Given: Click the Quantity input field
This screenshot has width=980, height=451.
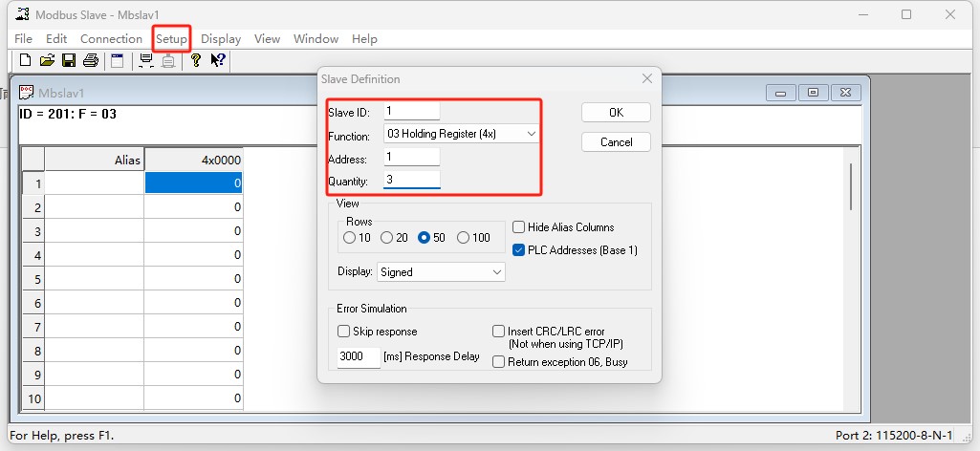Looking at the screenshot, I should click(x=412, y=180).
